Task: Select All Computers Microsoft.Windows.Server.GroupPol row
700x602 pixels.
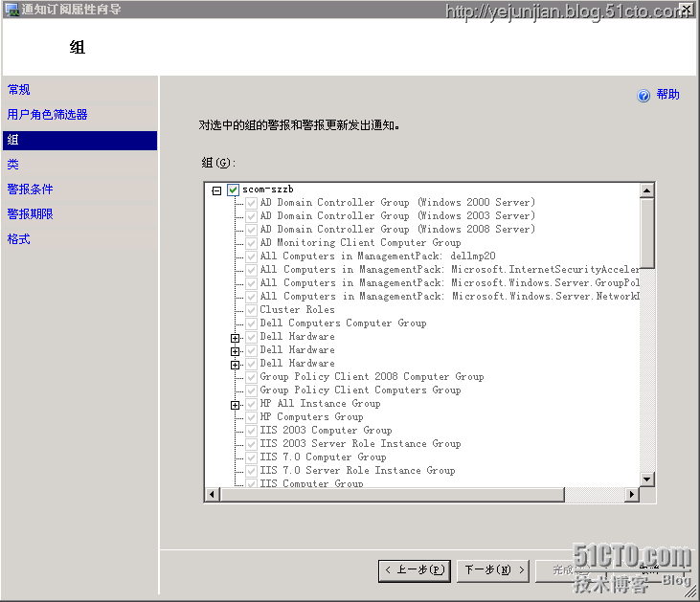Action: click(x=449, y=283)
